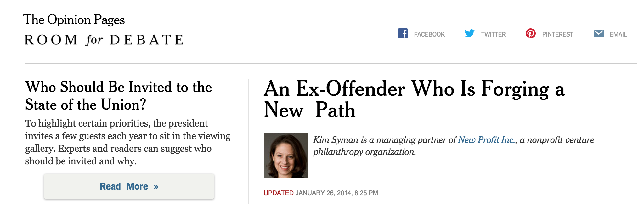Image resolution: width=644 pixels, height=204 pixels.
Task: Select the FACEBOOK share text label
Action: point(429,34)
